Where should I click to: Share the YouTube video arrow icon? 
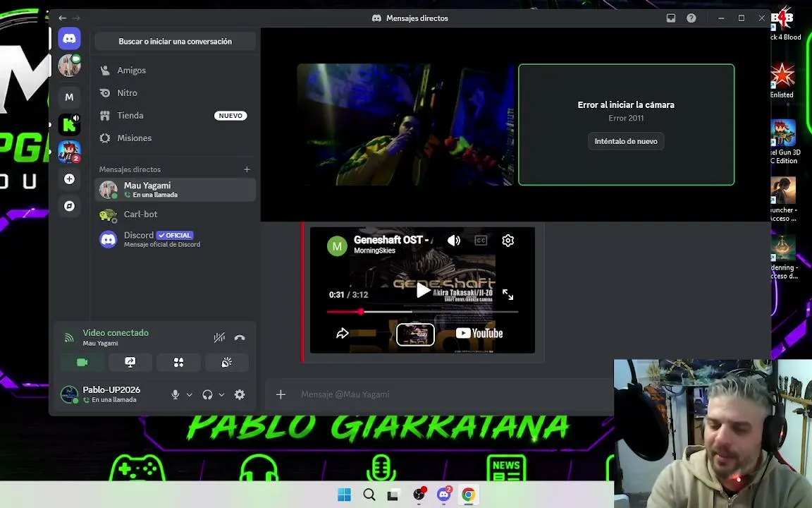tap(343, 333)
